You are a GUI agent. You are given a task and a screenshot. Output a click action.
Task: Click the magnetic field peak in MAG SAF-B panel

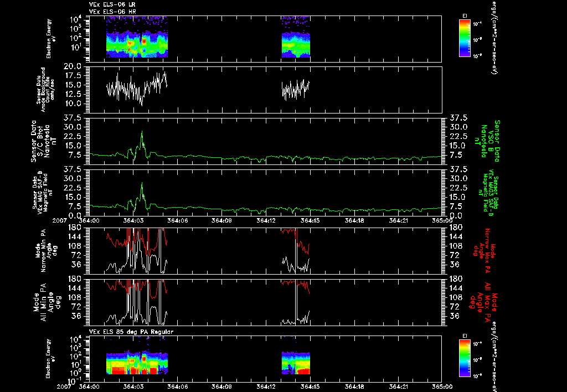click(142, 183)
